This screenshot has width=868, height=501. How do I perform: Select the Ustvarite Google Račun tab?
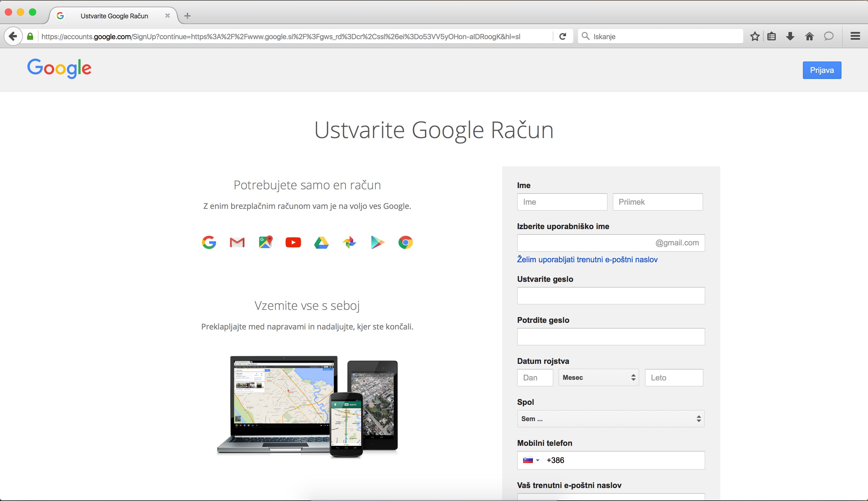pos(114,15)
